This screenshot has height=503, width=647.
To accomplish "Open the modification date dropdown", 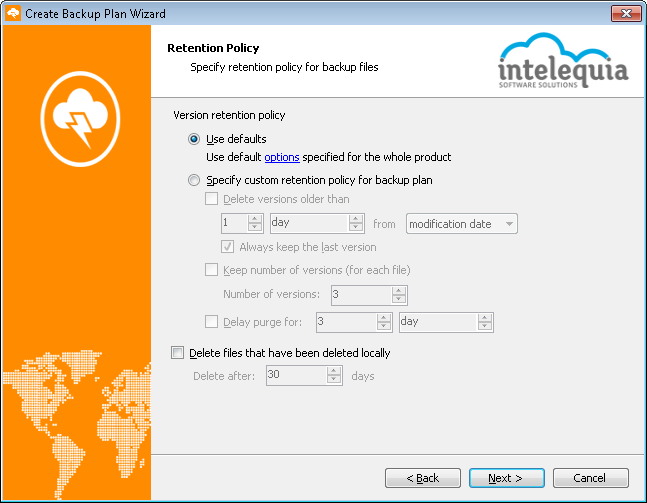I will [x=462, y=224].
